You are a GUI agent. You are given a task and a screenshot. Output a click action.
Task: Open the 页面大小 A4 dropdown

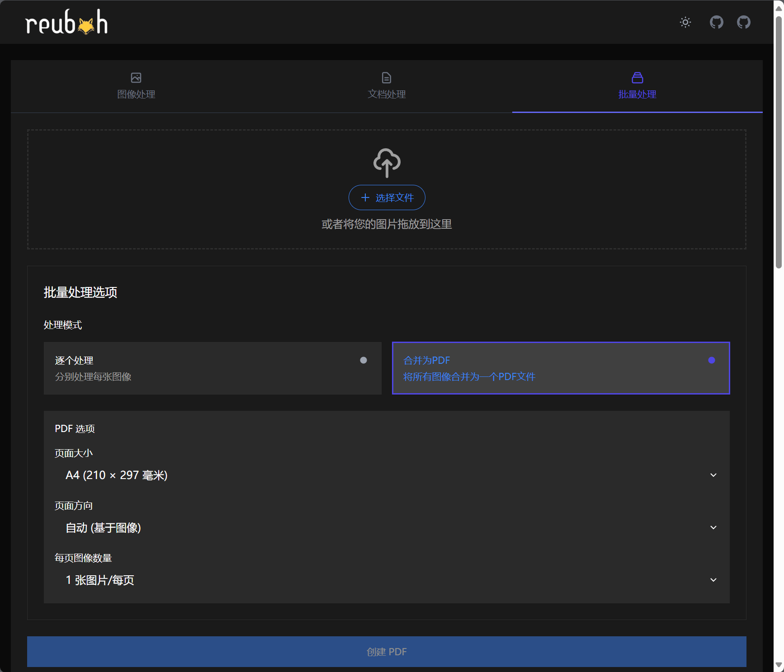point(387,475)
